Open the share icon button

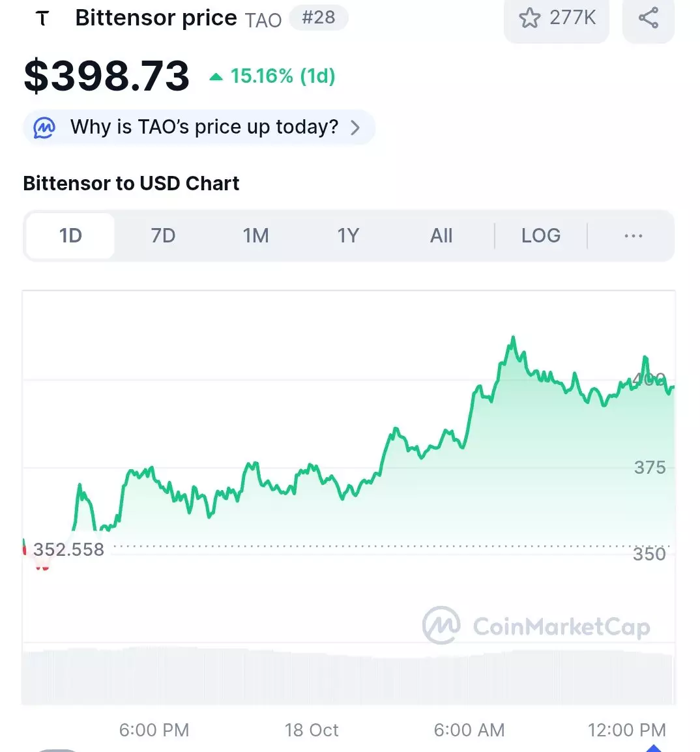648,18
